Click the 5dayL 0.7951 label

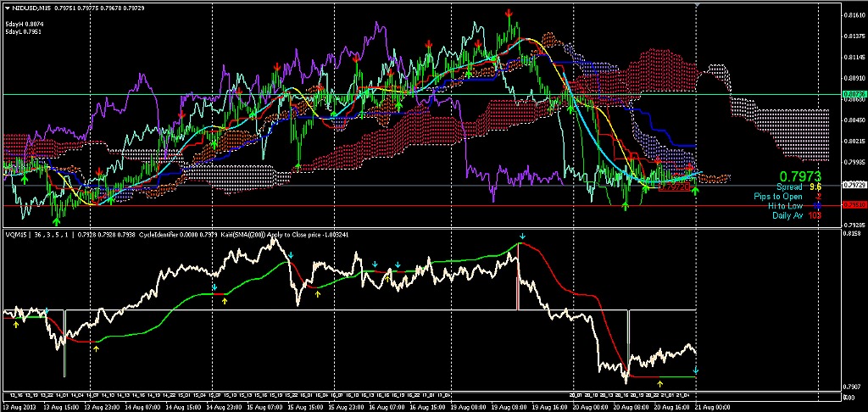[24, 31]
